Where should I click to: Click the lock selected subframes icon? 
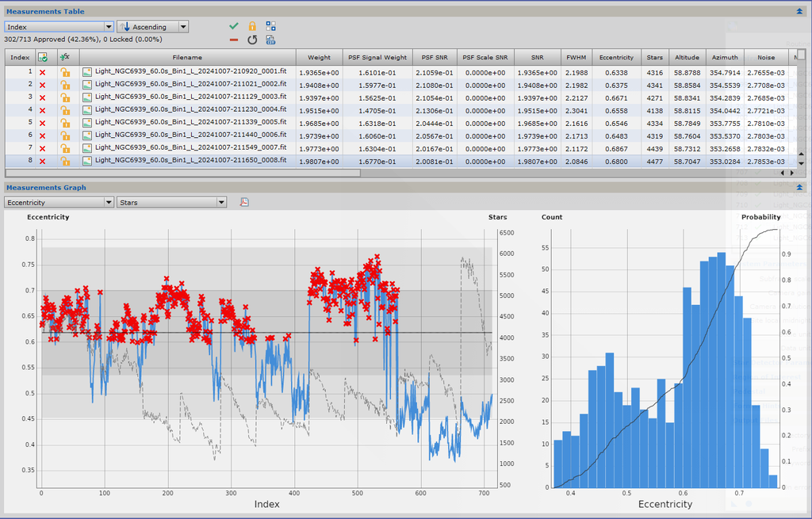click(x=252, y=26)
